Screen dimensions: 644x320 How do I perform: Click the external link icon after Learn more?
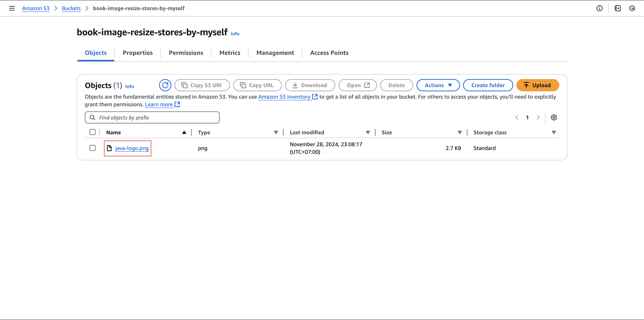pos(177,104)
